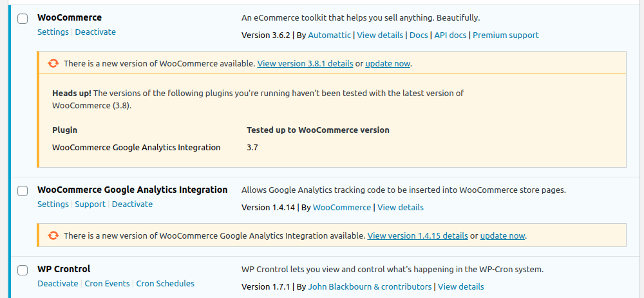Open the Automattic author link
Viewport: 644px width, 298px height.
tap(330, 35)
